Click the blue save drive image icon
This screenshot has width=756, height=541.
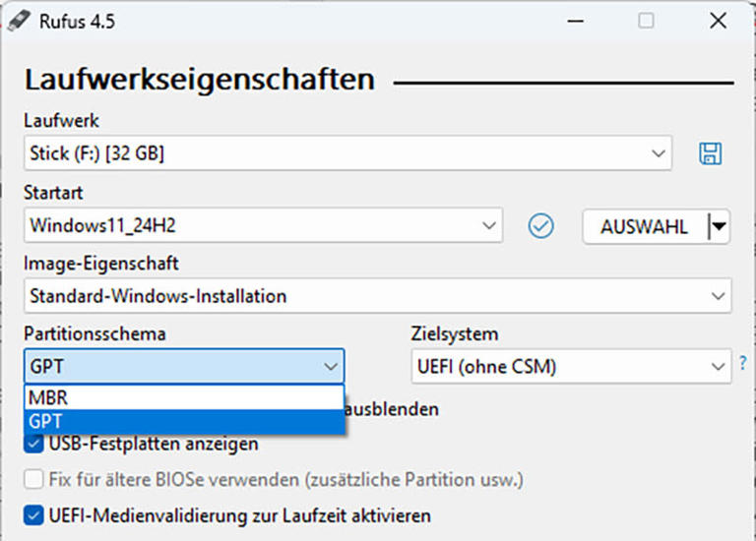tap(710, 153)
